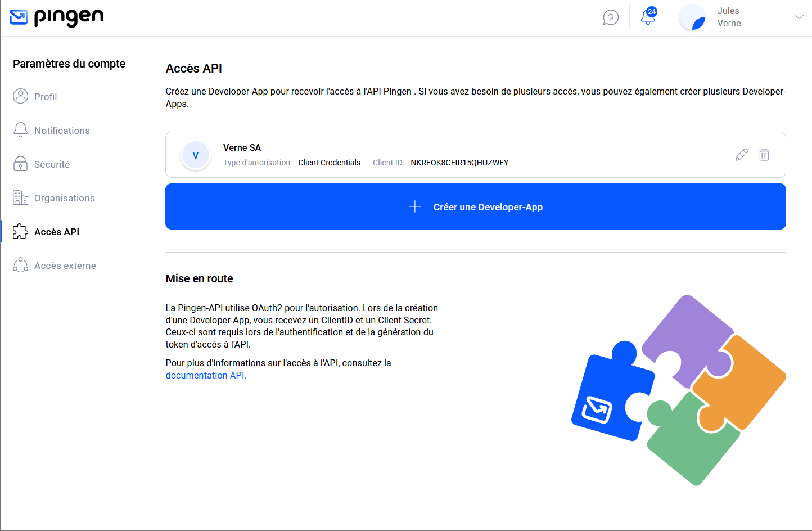The image size is (812, 531).
Task: Click the Pingen logo in the header
Action: point(57,17)
